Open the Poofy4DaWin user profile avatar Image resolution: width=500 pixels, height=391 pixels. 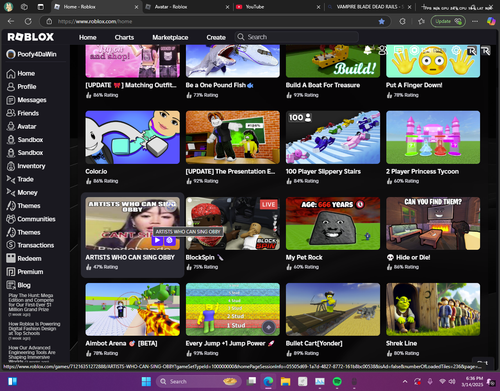tap(11, 54)
